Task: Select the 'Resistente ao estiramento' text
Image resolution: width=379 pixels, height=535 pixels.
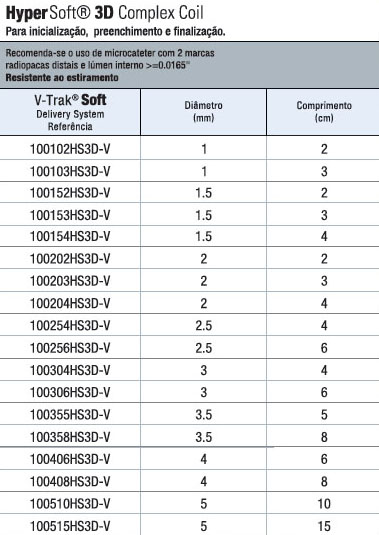Action: [62, 78]
